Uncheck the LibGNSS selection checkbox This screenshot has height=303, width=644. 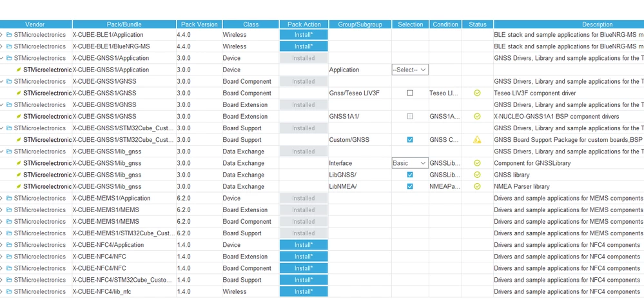click(x=410, y=175)
